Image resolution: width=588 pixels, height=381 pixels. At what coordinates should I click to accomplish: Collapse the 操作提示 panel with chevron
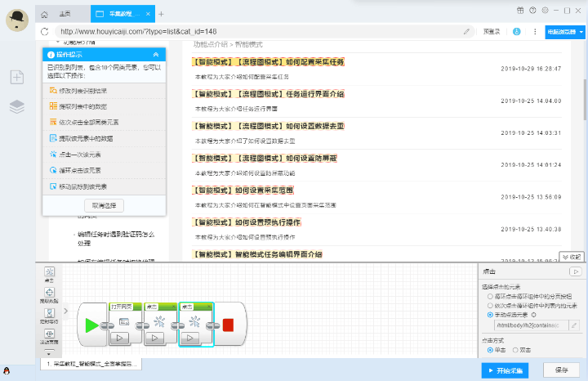point(156,55)
